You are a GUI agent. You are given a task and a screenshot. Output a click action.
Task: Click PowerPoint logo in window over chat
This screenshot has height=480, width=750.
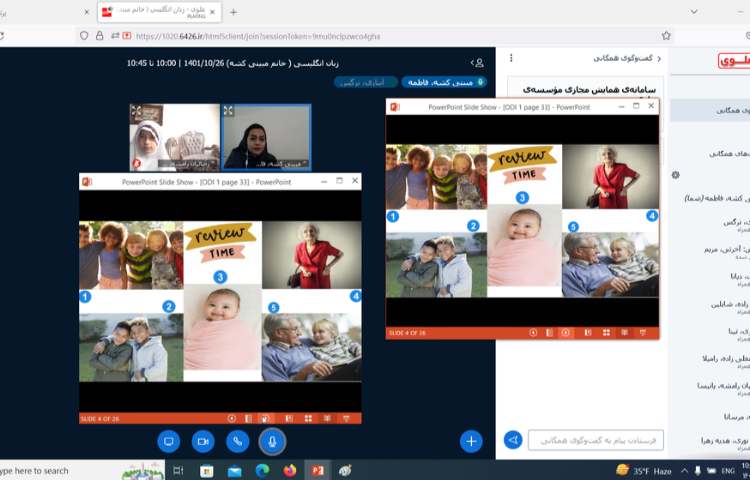(x=395, y=107)
